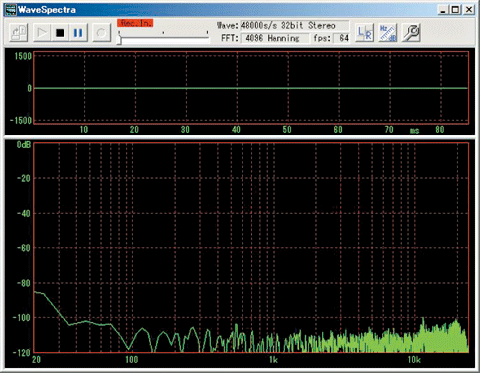Click the FFT field showing 4096 Hanning

coord(275,38)
